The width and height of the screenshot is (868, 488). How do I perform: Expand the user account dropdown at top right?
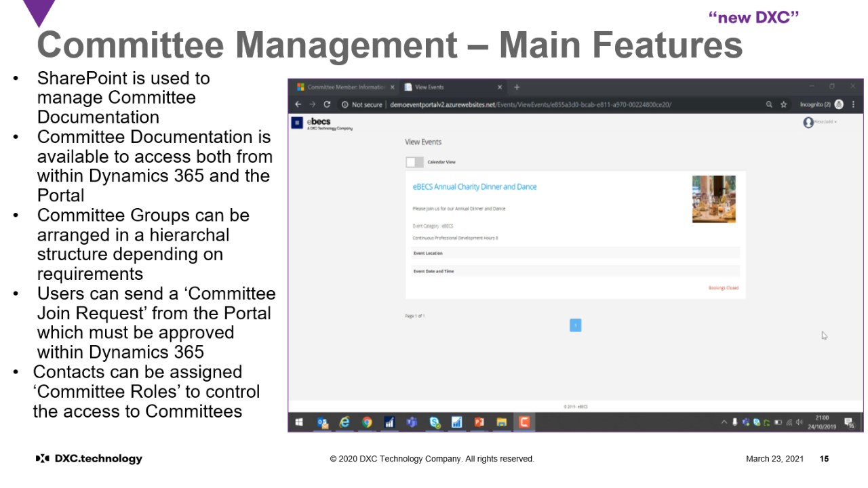click(819, 122)
